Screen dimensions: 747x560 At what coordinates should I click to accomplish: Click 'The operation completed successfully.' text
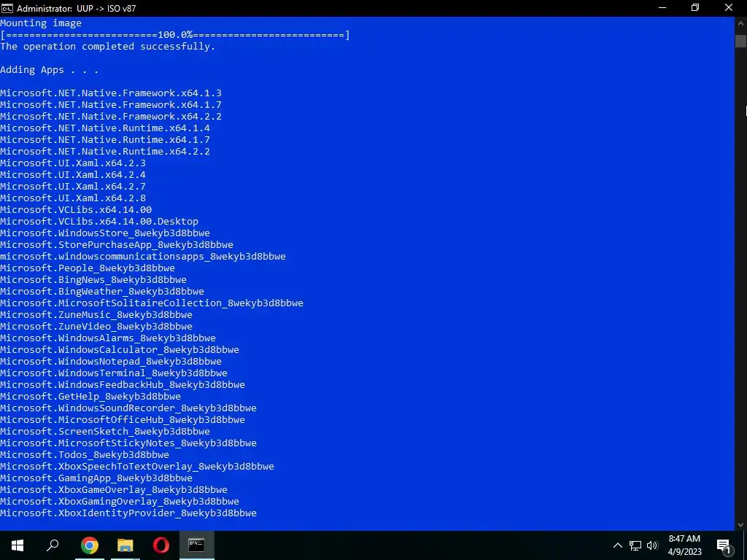(x=108, y=47)
